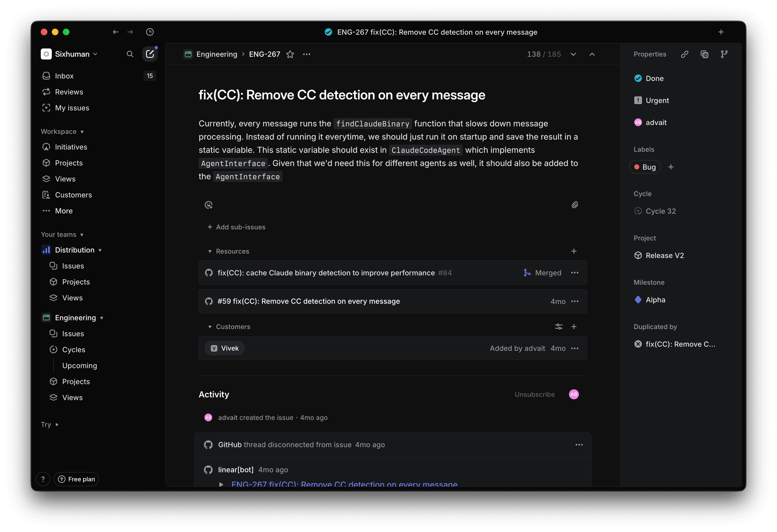This screenshot has width=777, height=532.
Task: Add a label with plus icon
Action: 671,167
